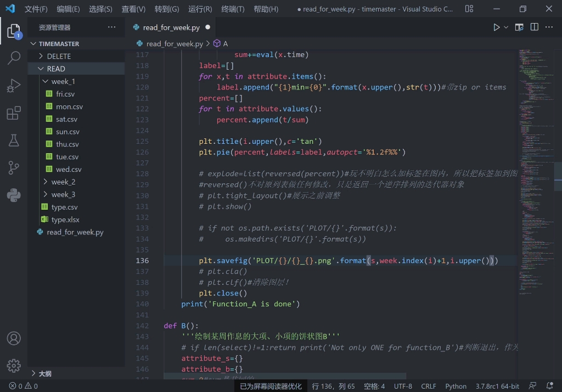Open the Extensions view icon
562x392 pixels.
(14, 113)
